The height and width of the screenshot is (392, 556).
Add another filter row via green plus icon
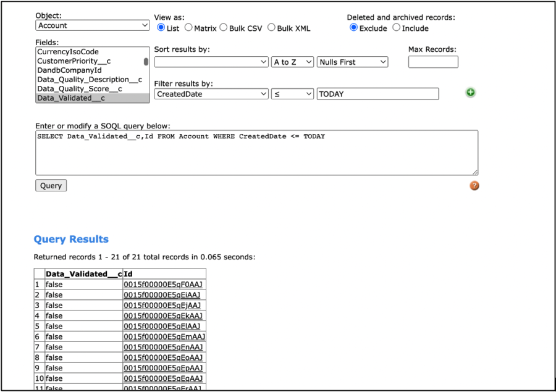pos(470,92)
